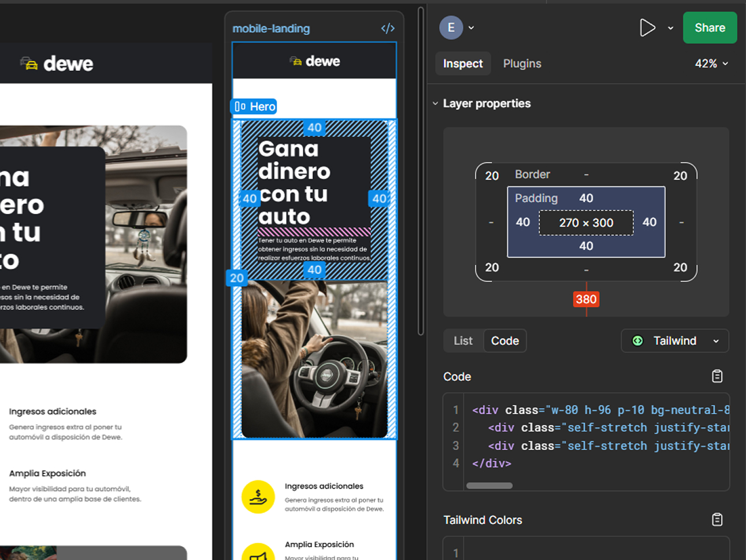Viewport: 746px width, 560px height.
Task: Switch to List view toggle
Action: 463,341
